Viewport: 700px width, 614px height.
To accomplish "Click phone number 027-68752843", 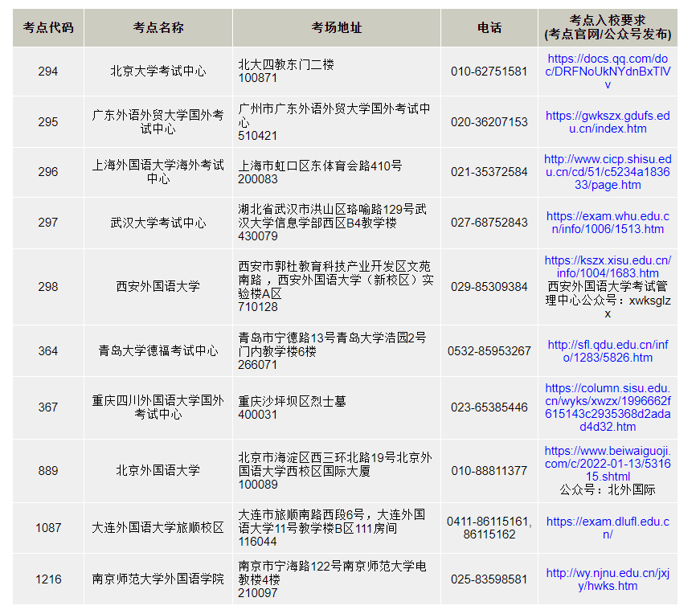I will pyautogui.click(x=489, y=223).
